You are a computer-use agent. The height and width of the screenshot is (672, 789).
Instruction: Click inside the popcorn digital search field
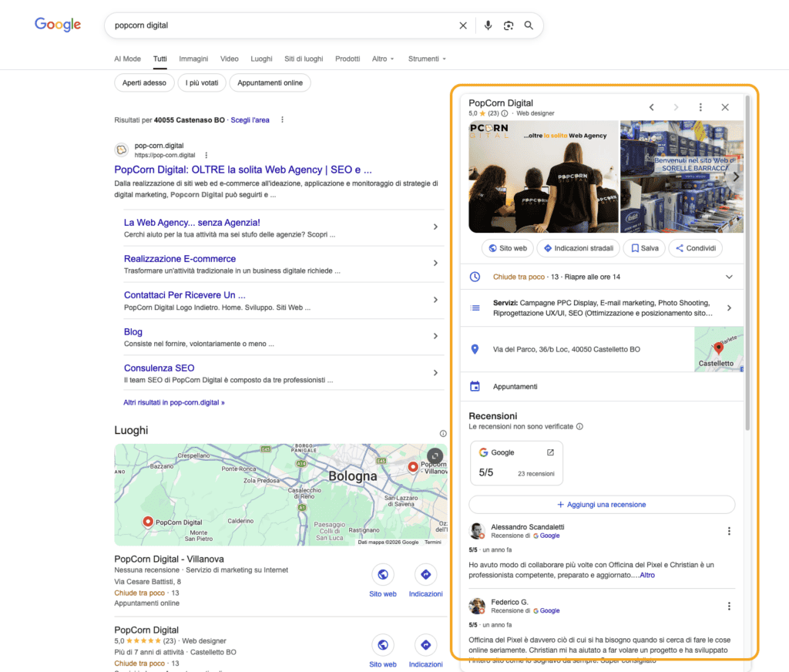(x=282, y=25)
